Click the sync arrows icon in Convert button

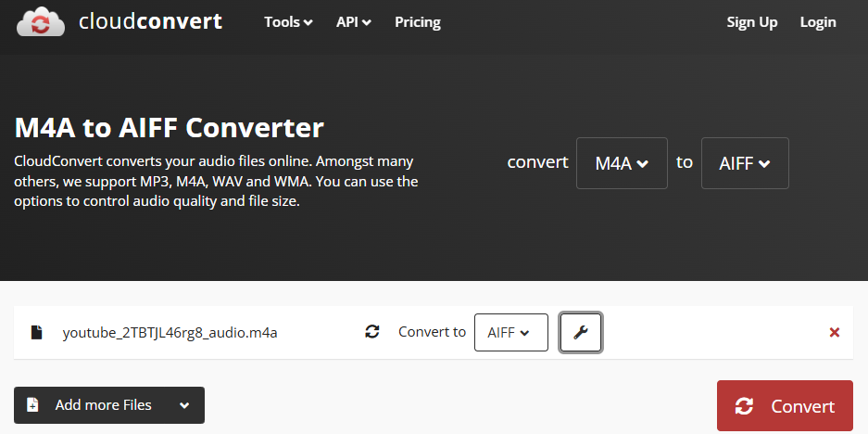pos(744,406)
